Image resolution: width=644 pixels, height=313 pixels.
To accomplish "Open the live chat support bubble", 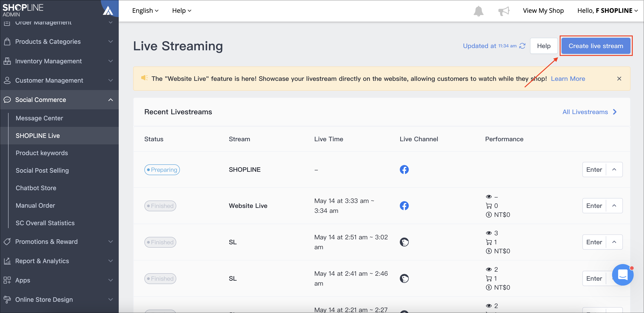I will pyautogui.click(x=622, y=275).
